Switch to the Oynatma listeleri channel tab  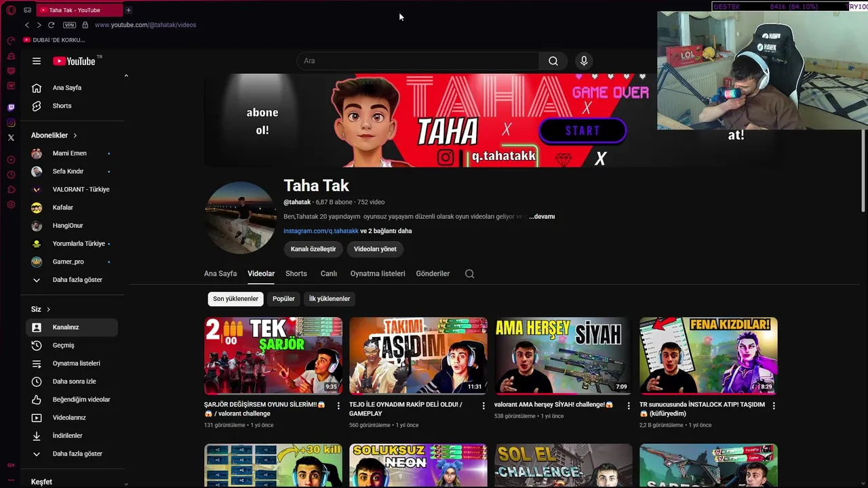coord(378,274)
